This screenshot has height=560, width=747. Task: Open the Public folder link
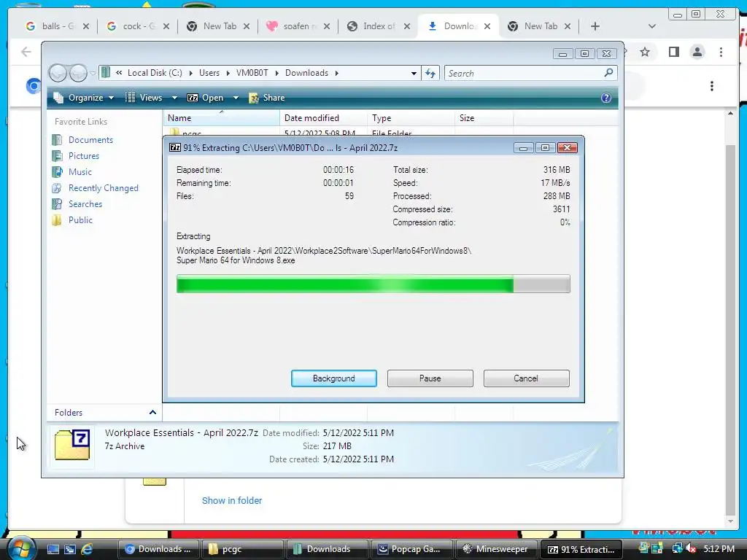pyautogui.click(x=80, y=220)
